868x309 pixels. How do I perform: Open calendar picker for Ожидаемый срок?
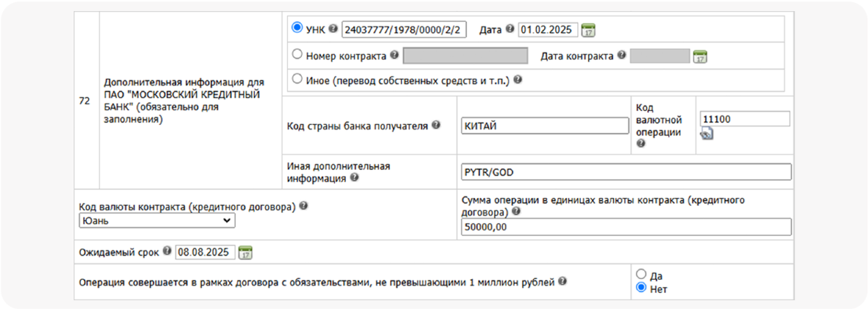246,252
